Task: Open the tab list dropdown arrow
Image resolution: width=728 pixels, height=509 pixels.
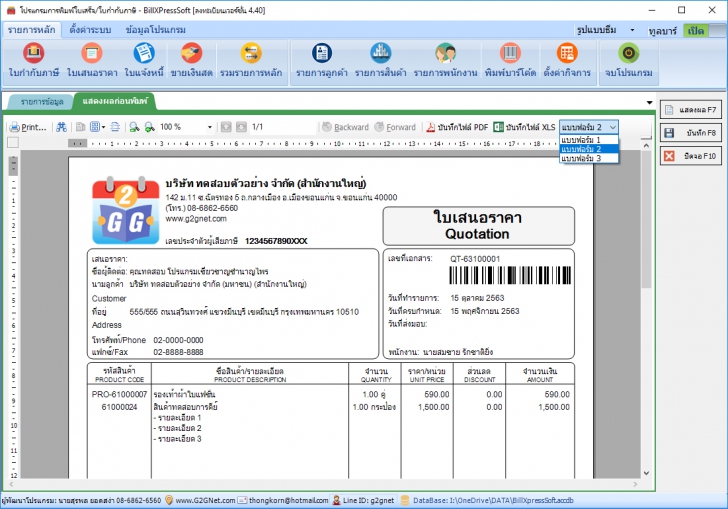Action: coord(649,103)
